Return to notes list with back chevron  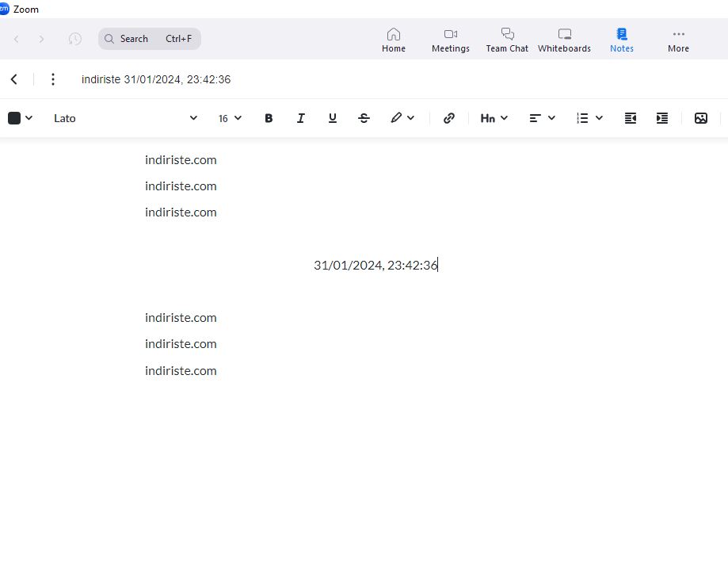tap(14, 79)
